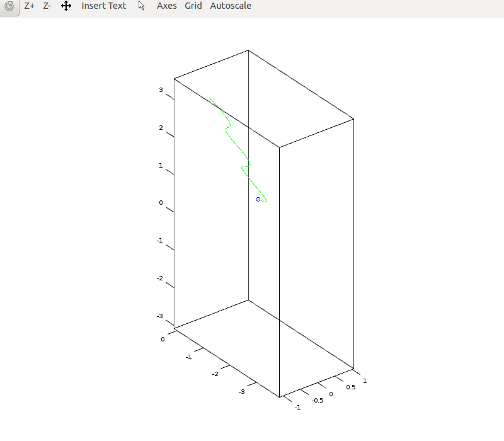The height and width of the screenshot is (441, 504).
Task: Click the blue circle marker in plot
Action: tap(258, 199)
